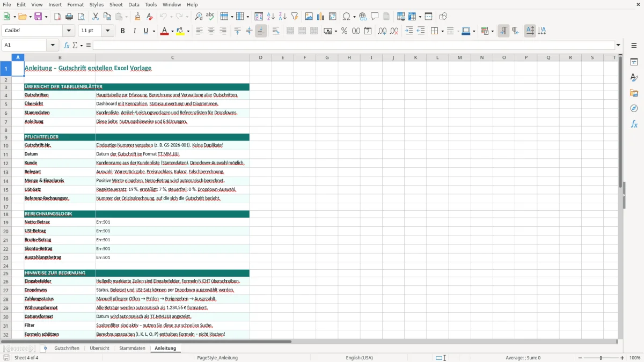Click Insert Image icon

click(x=309, y=17)
